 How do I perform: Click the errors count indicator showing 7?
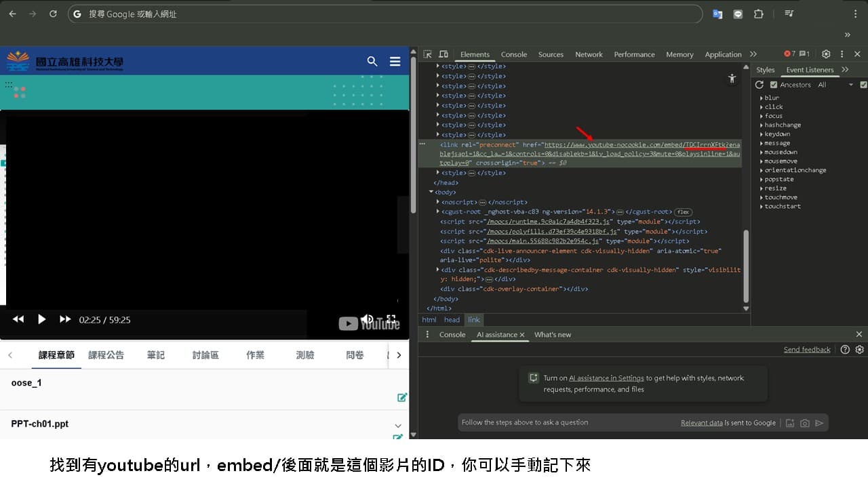tap(789, 54)
